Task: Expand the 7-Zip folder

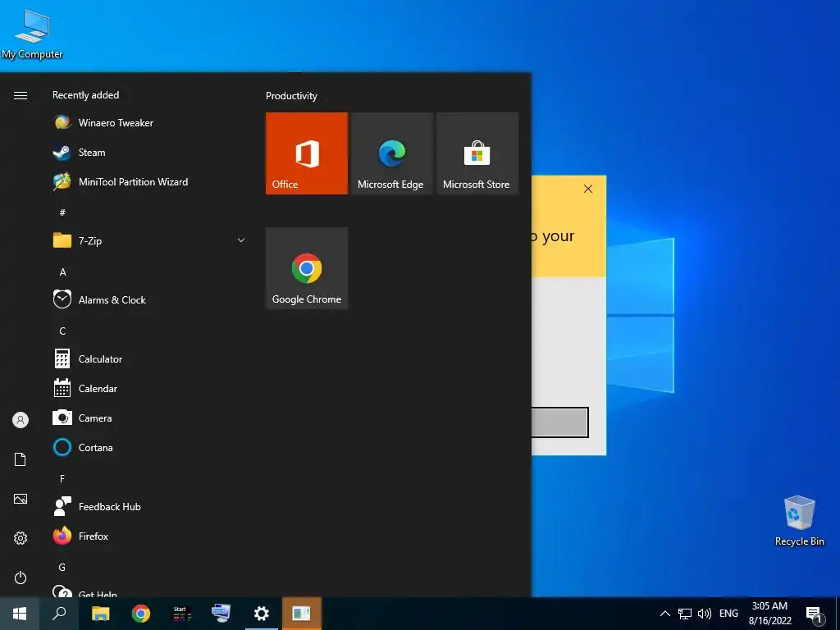Action: pyautogui.click(x=241, y=240)
